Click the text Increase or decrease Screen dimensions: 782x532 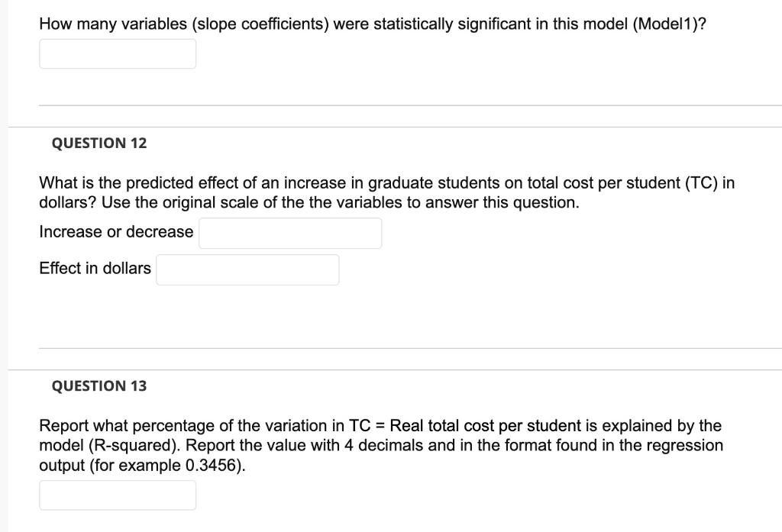coord(116,231)
